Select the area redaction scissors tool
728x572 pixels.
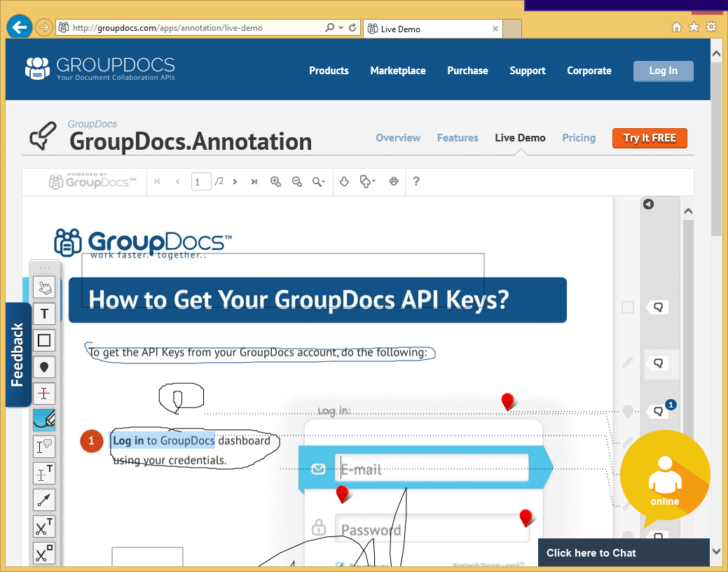[x=44, y=553]
